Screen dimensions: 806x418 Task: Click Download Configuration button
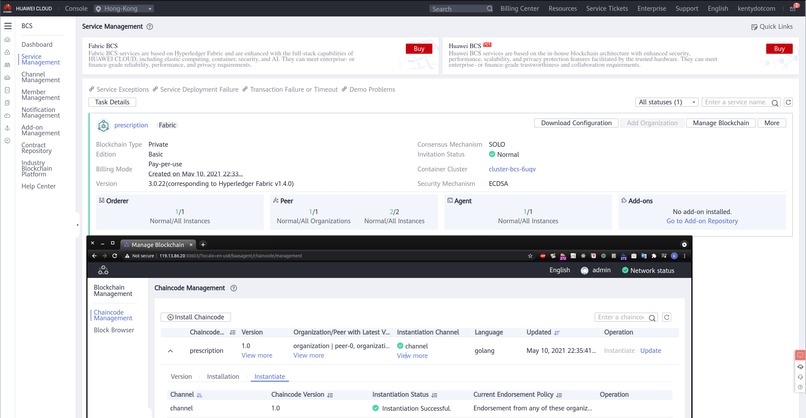click(x=576, y=123)
